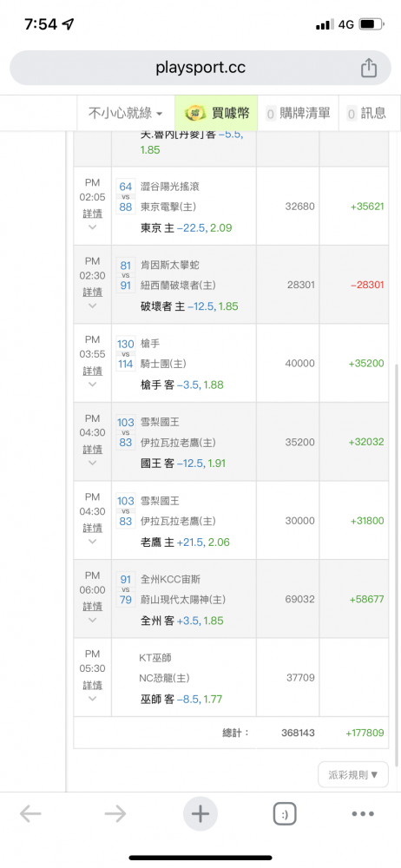Open the three-dot browser menu

[363, 814]
